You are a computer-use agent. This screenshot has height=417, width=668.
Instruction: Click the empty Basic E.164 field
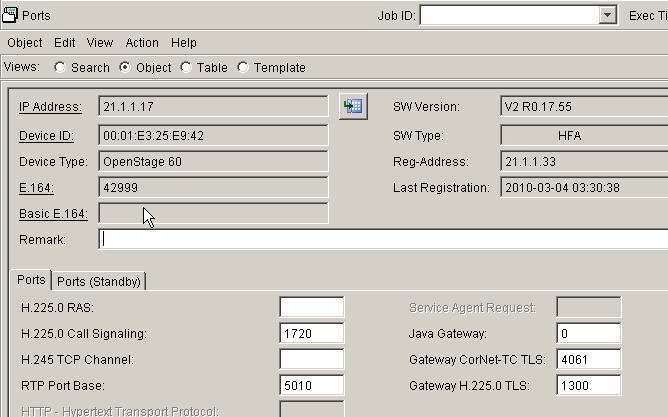pos(213,214)
